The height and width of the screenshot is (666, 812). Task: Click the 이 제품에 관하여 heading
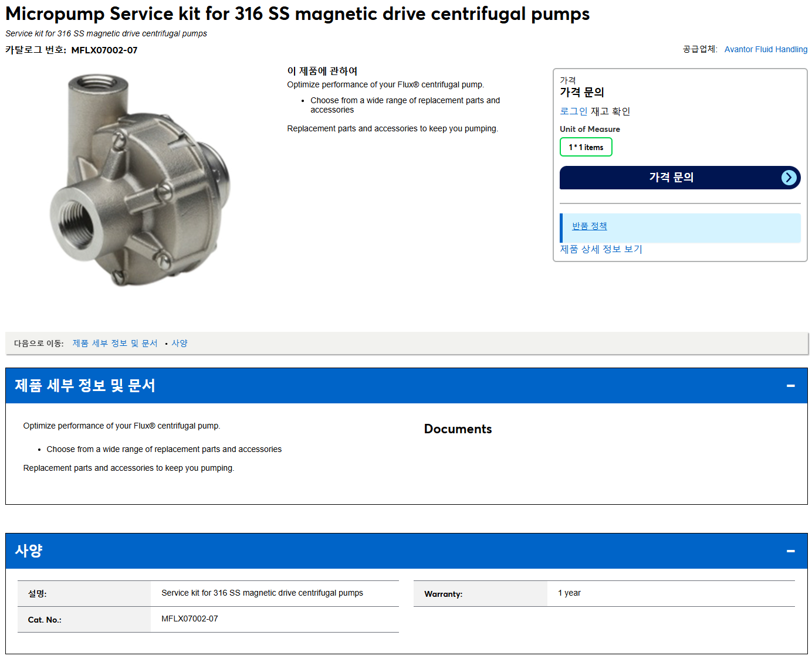[322, 71]
